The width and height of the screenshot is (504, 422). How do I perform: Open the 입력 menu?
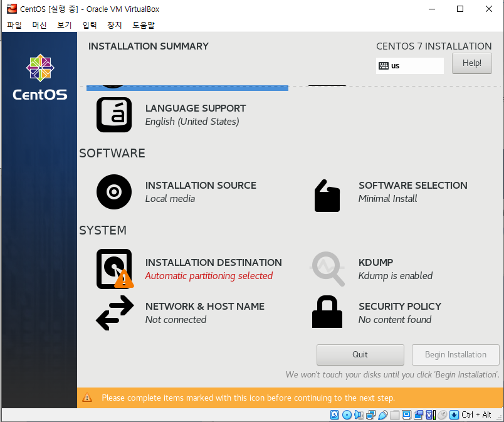pyautogui.click(x=90, y=24)
